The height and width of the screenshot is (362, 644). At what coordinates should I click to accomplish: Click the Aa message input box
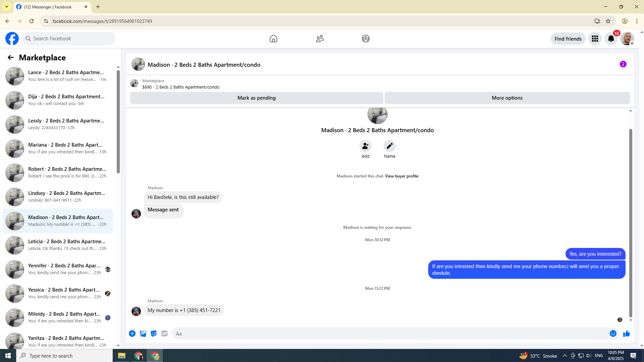[x=391, y=333]
